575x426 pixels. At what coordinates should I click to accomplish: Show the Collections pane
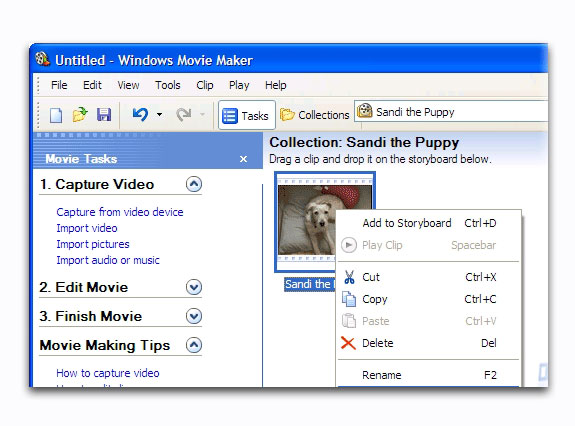pyautogui.click(x=314, y=115)
